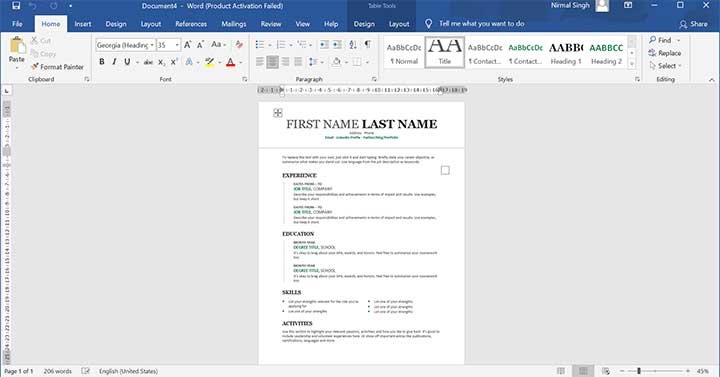Switch to the Insert tab
720x377 pixels.
pos(83,24)
